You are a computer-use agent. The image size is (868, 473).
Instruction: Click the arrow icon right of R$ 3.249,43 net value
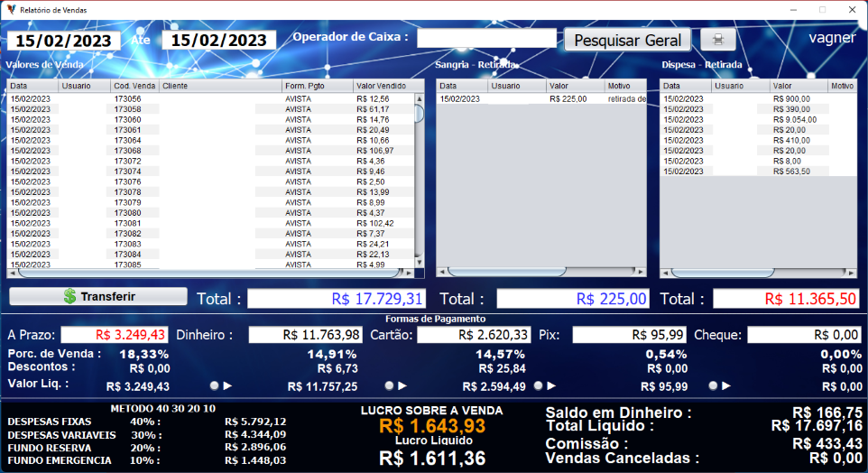pyautogui.click(x=228, y=385)
